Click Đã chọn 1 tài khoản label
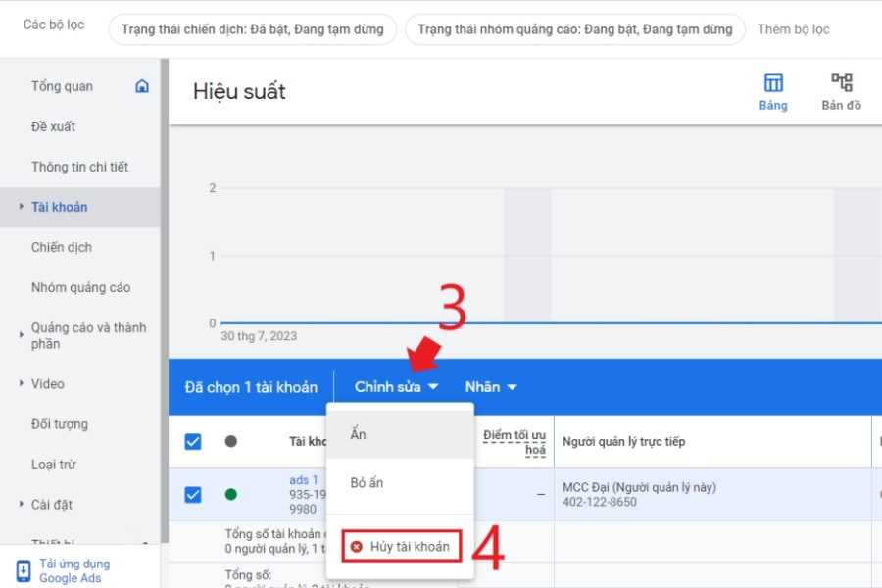Image resolution: width=882 pixels, height=588 pixels. [251, 387]
